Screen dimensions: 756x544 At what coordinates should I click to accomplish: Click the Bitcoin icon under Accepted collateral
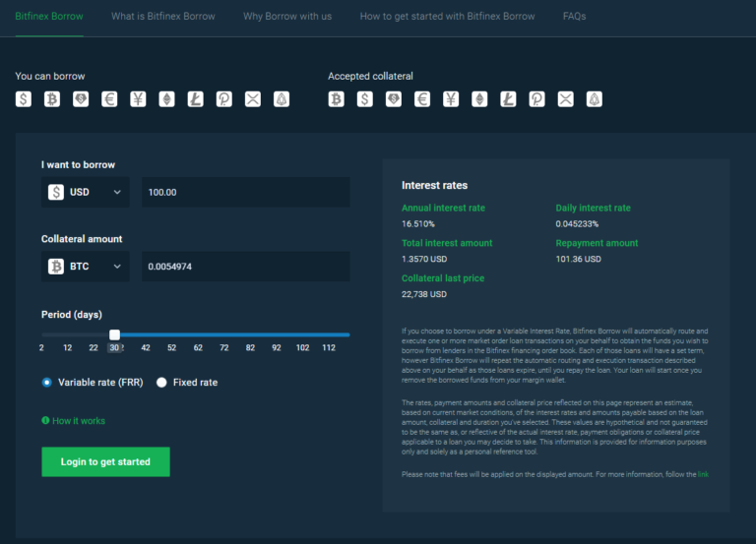coord(337,98)
